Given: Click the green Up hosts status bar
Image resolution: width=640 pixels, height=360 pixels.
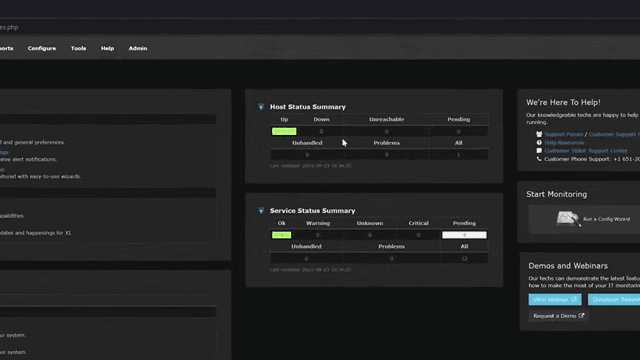Looking at the screenshot, I should pyautogui.click(x=284, y=131).
